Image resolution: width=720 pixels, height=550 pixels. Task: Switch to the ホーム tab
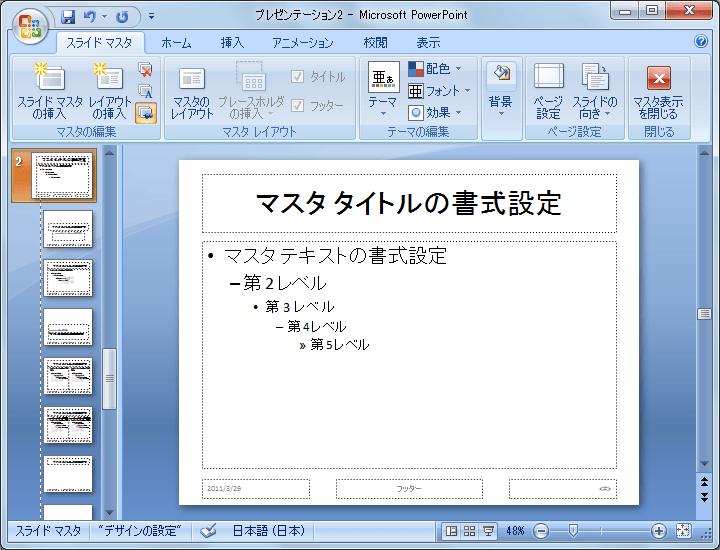point(176,43)
